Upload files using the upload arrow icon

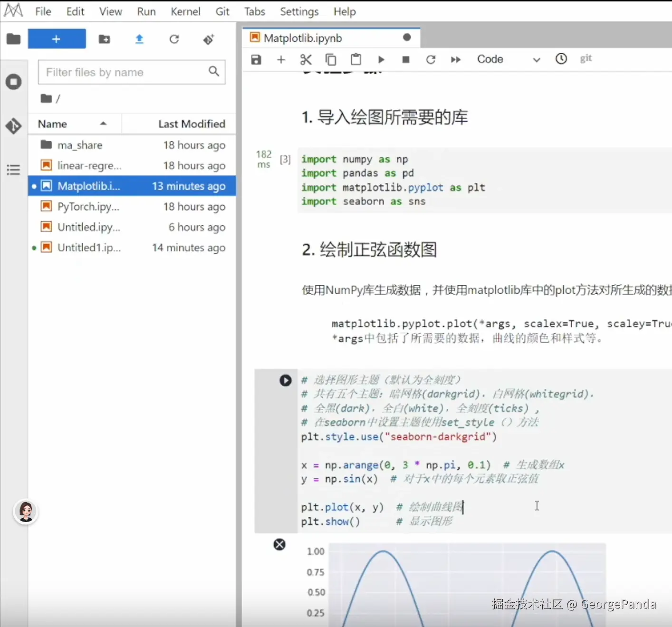coord(139,39)
